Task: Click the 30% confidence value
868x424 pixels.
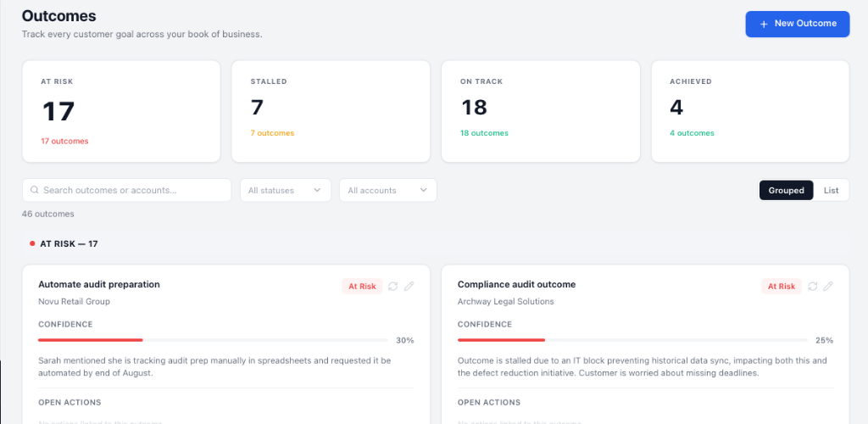Action: point(405,340)
